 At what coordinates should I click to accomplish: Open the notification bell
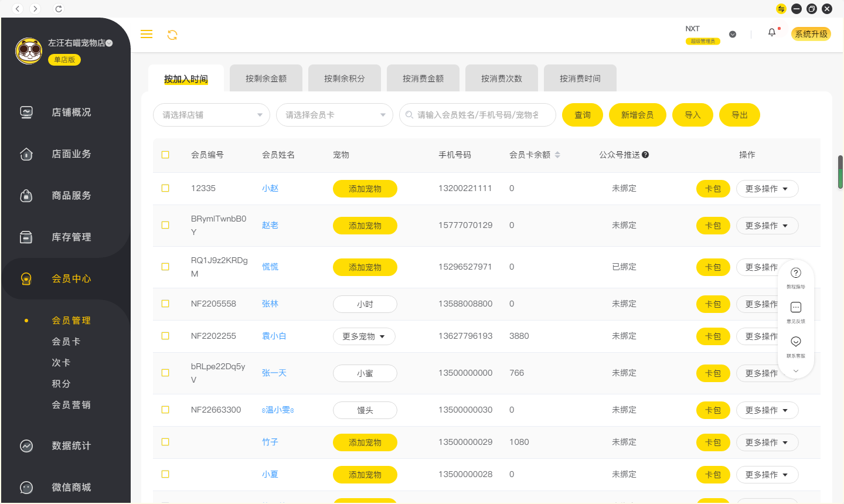click(772, 33)
